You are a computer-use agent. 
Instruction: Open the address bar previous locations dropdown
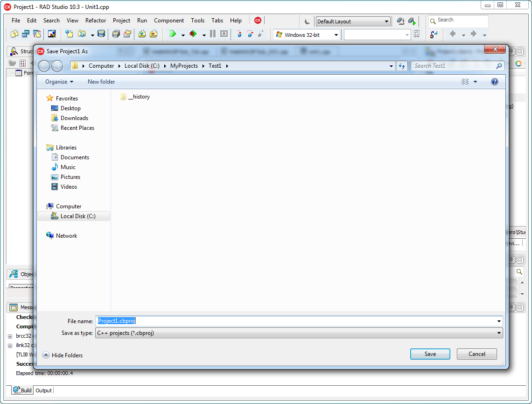391,66
